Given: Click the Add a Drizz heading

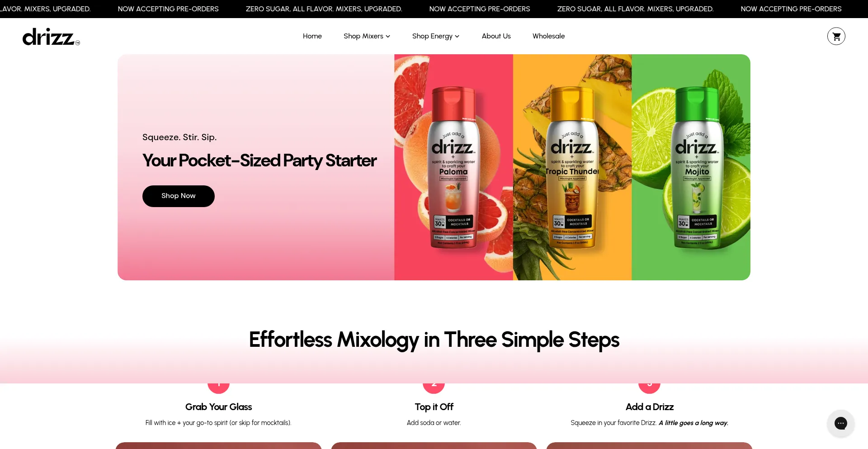Looking at the screenshot, I should (650, 407).
